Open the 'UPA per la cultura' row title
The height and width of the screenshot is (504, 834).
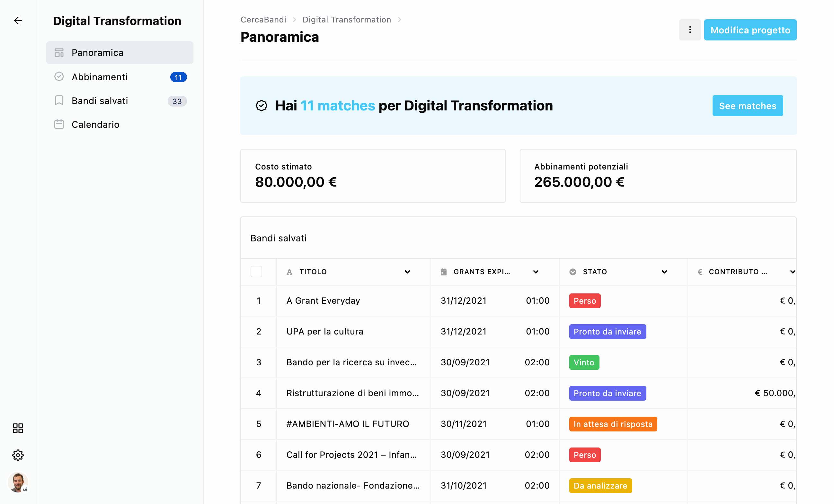pos(325,332)
